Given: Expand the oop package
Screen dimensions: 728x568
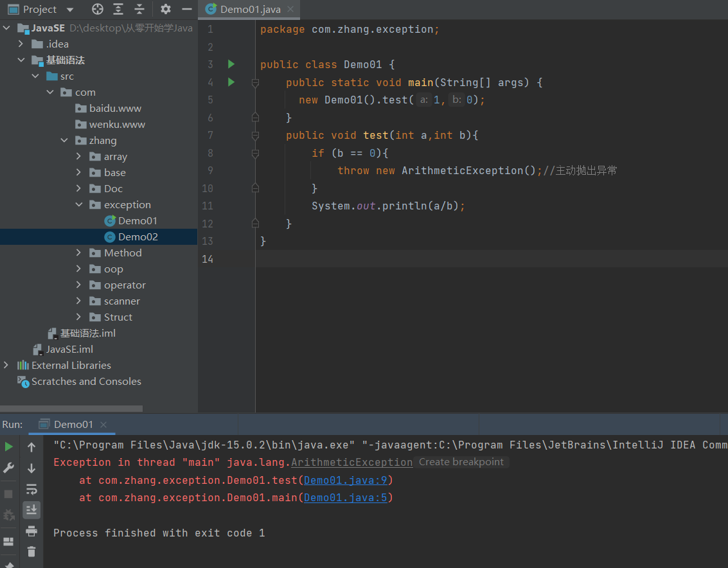Looking at the screenshot, I should (x=78, y=269).
